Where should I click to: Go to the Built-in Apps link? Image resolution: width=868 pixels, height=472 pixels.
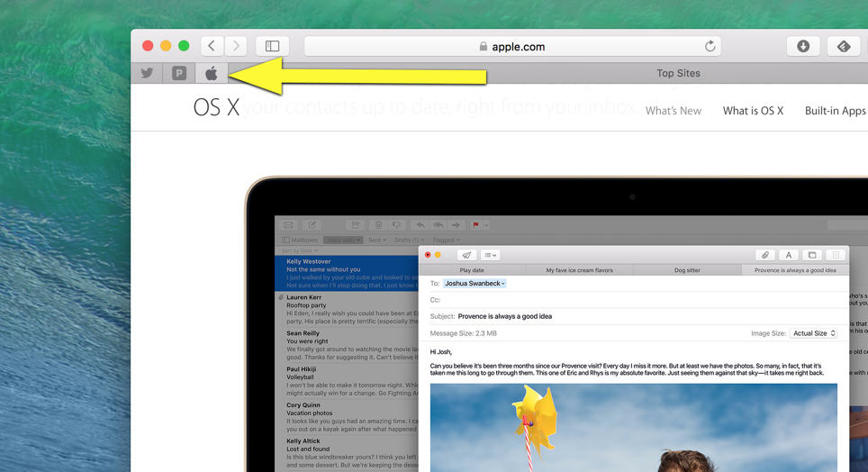(x=835, y=111)
